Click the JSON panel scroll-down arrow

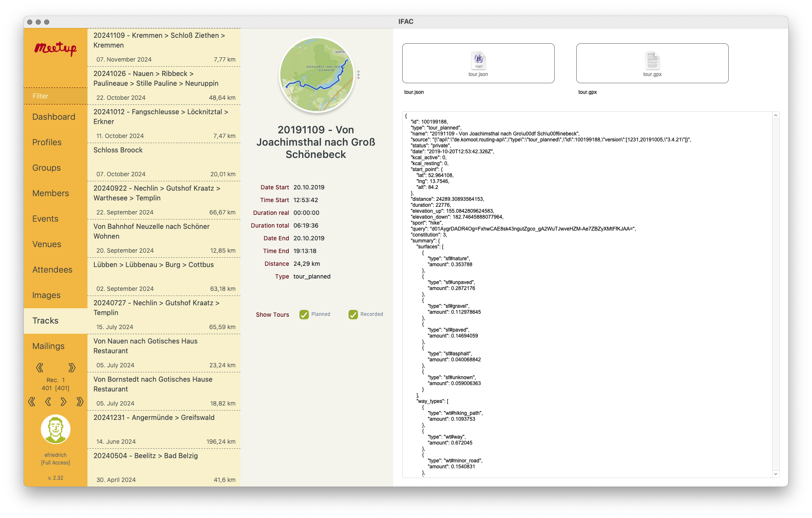775,474
